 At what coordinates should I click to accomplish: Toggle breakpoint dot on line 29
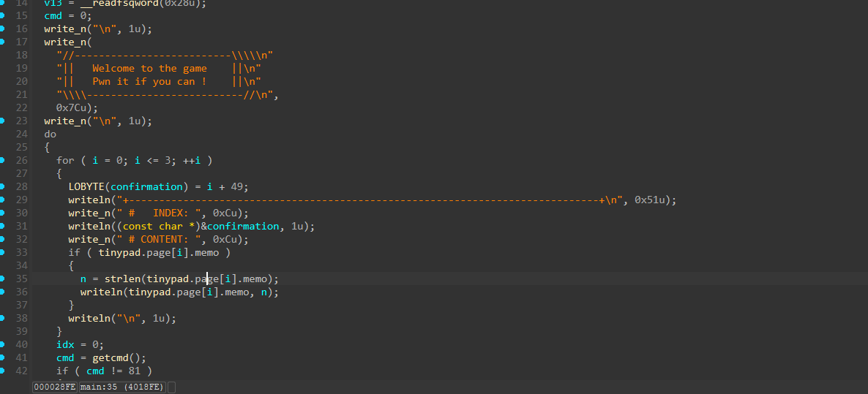(x=2, y=200)
